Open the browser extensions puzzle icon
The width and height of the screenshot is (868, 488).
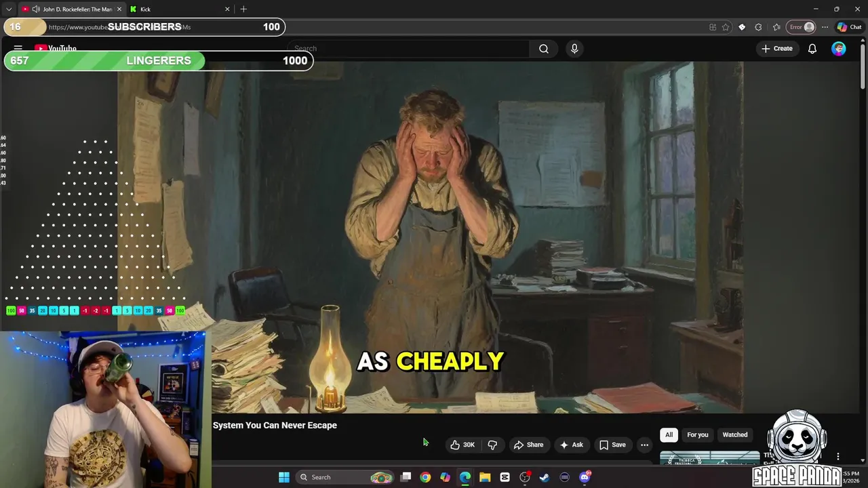758,27
